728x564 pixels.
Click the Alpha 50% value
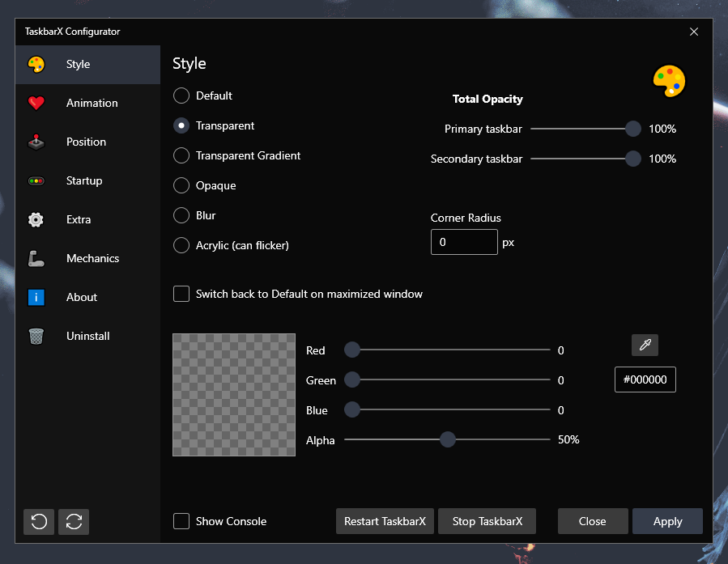(568, 439)
